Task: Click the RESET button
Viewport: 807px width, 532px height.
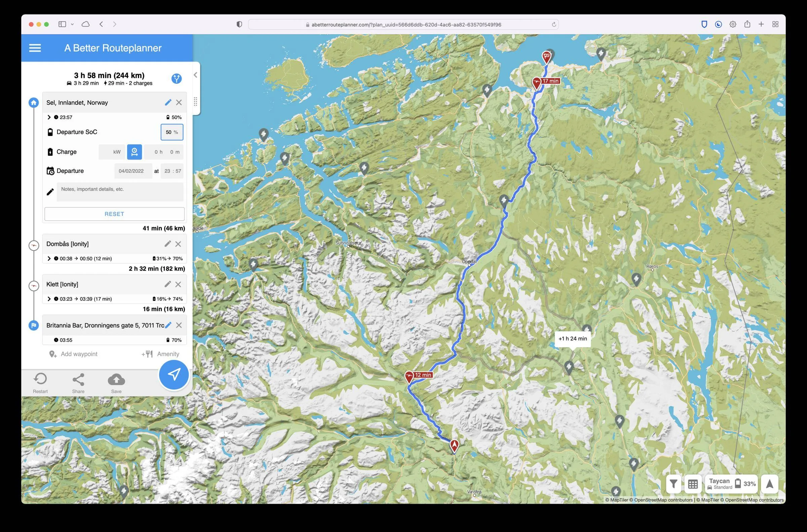Action: (x=114, y=214)
